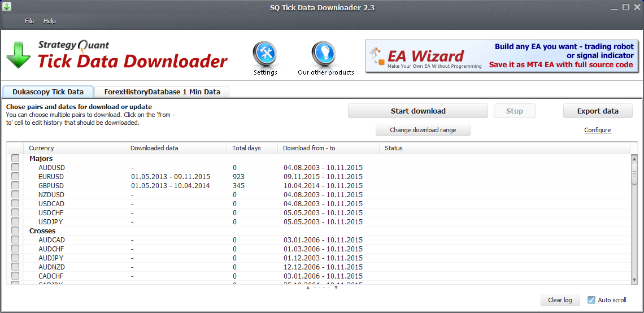The height and width of the screenshot is (313, 644).
Task: Select the AUDJPY currency row
Action: (x=51, y=258)
